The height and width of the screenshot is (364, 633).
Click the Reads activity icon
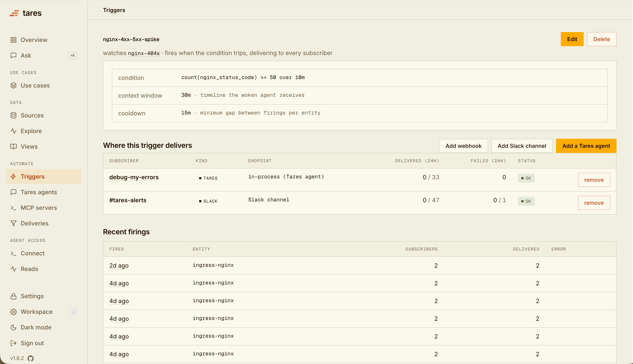(x=14, y=269)
